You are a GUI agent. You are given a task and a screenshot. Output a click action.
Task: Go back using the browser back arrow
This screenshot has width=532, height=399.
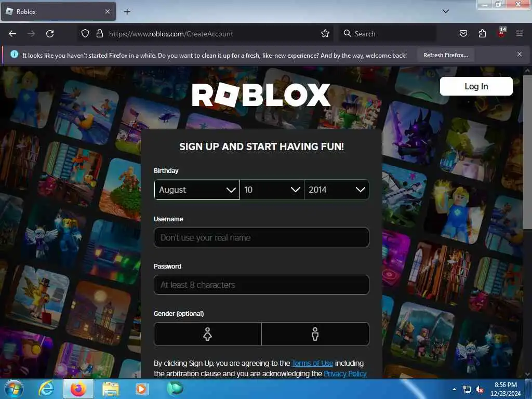click(x=12, y=34)
